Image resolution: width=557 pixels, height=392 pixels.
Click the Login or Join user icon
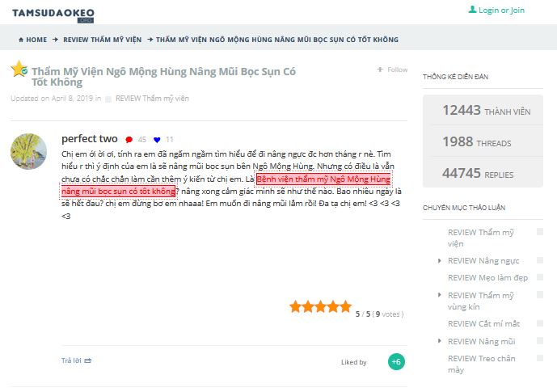point(472,10)
